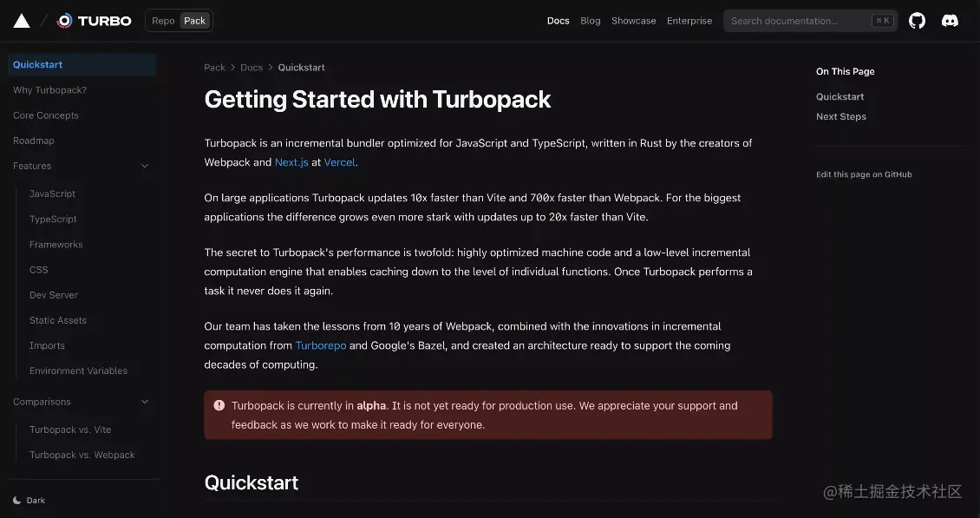Focus the Search documentation field

pyautogui.click(x=811, y=21)
